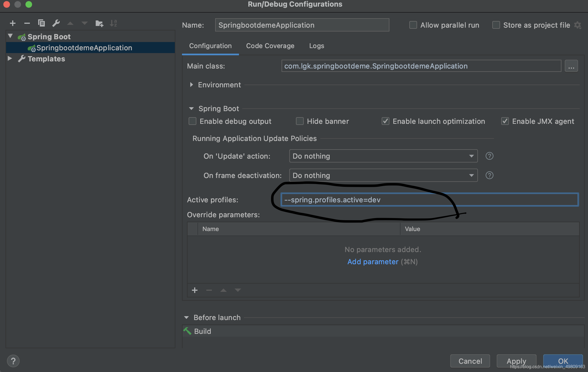Show help for frame deactivation policy
The height and width of the screenshot is (372, 588).
coord(489,175)
